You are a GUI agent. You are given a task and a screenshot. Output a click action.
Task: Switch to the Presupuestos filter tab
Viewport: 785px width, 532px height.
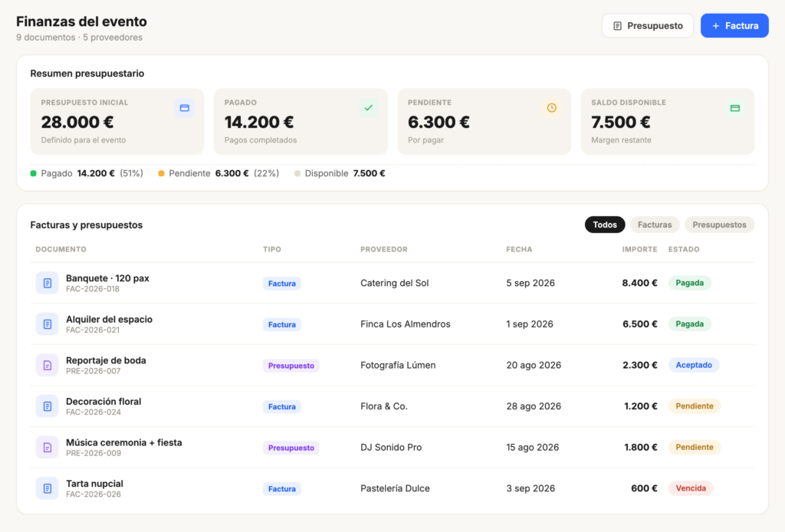pos(719,225)
